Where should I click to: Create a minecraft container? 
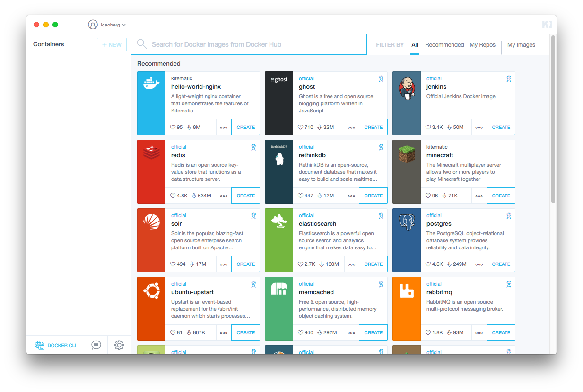point(501,196)
